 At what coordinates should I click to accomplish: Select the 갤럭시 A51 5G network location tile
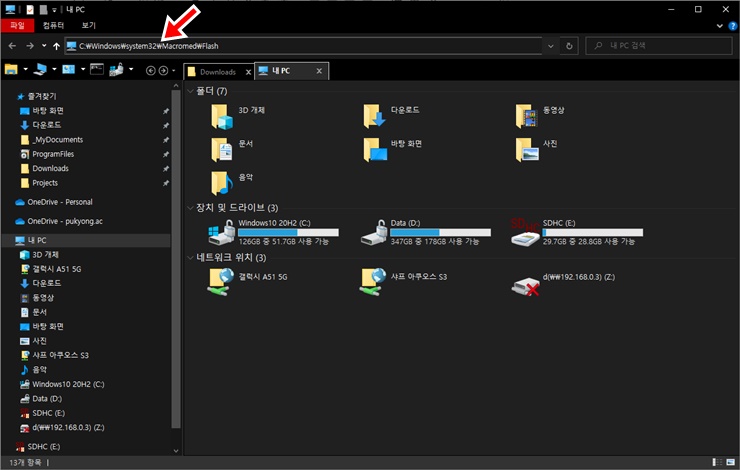(x=247, y=282)
